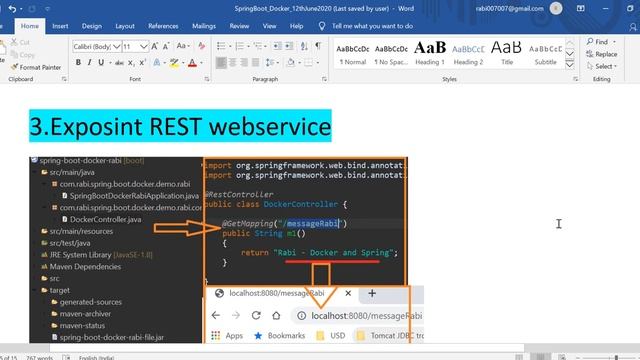
Task: Toggle Italic formatting
Action: 89,62
